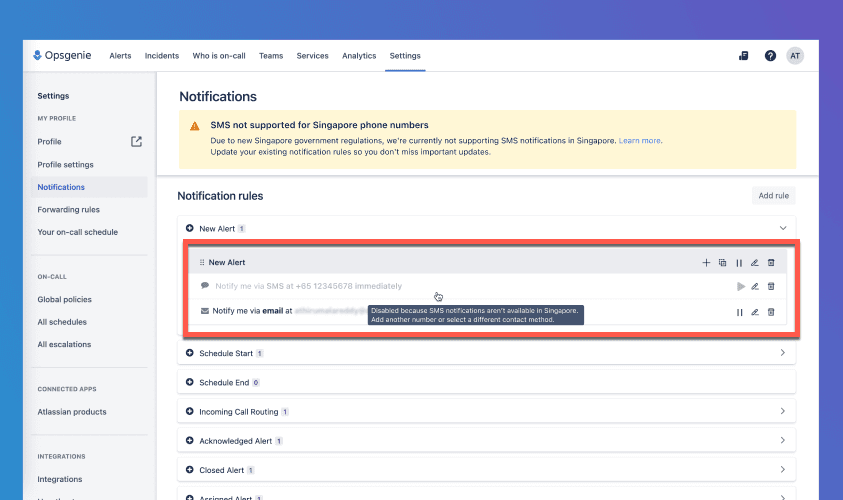Click the Schedule End row label
The image size is (843, 500).
[224, 383]
